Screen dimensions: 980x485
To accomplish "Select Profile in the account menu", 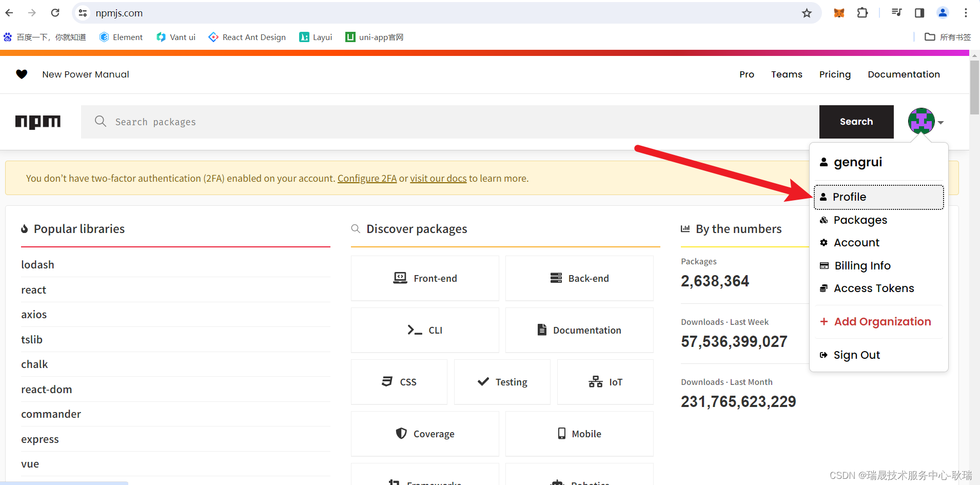I will [878, 197].
